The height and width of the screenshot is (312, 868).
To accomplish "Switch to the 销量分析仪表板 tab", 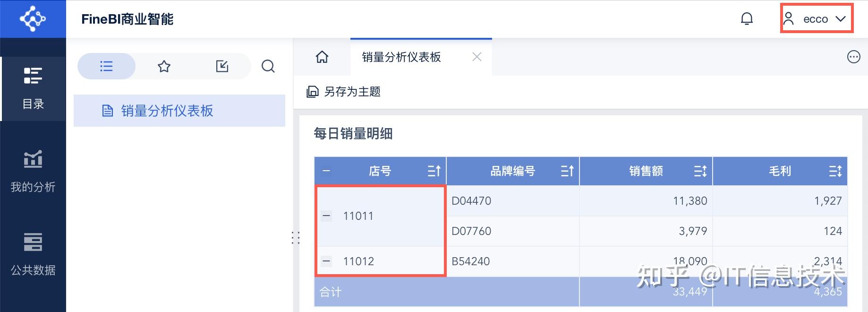I will 401,57.
